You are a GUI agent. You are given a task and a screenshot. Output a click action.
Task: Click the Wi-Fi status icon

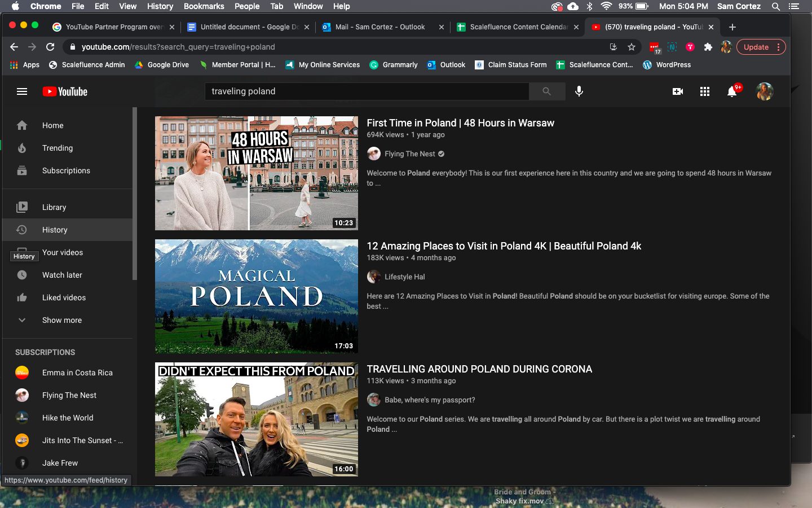607,6
